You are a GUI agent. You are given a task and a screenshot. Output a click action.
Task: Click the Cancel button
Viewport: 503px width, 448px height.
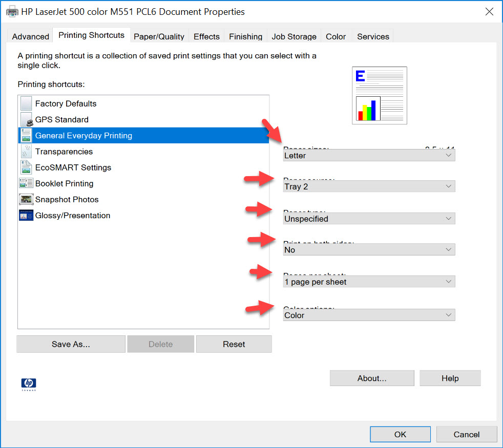coord(467,434)
